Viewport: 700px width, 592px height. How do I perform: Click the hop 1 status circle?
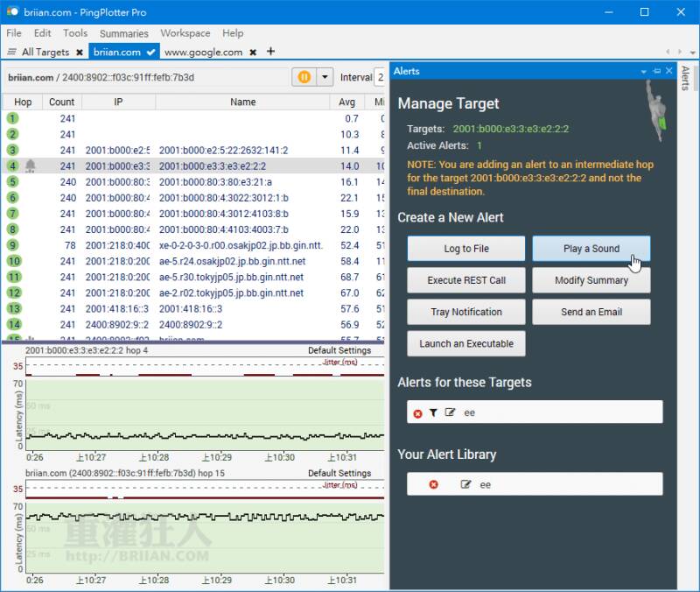pyautogui.click(x=12, y=118)
